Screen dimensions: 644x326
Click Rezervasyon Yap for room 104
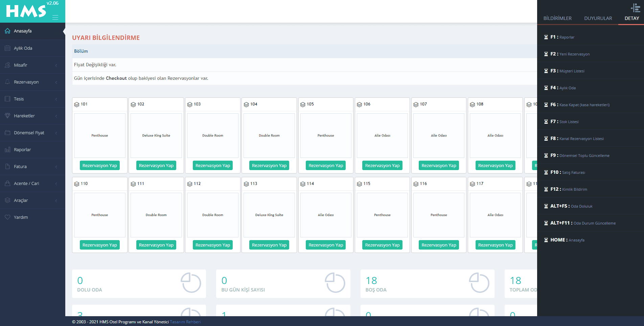(x=269, y=165)
